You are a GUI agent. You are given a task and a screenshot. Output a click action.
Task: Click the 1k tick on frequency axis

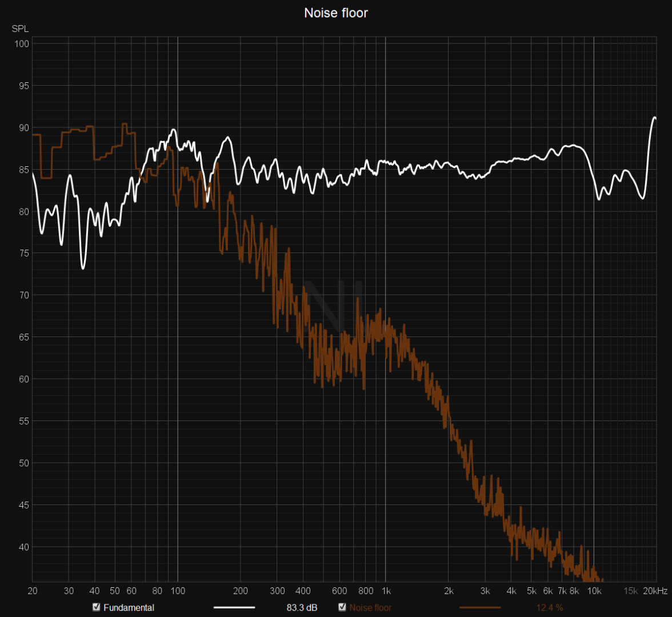(x=386, y=591)
